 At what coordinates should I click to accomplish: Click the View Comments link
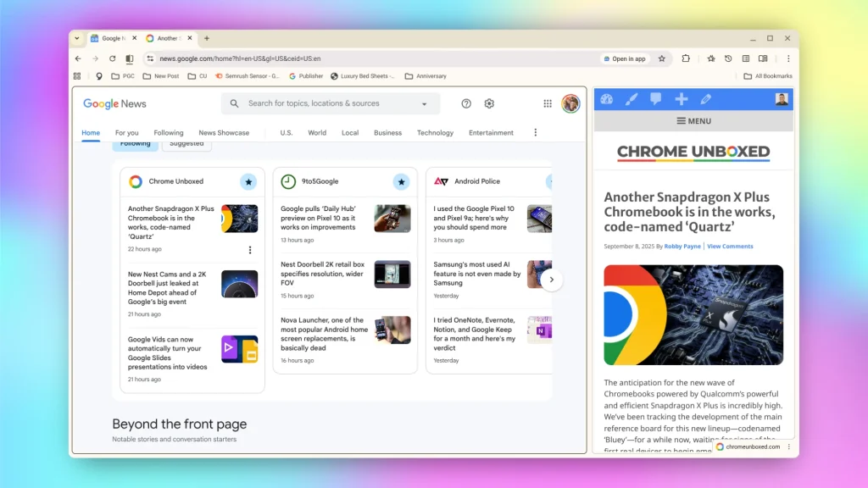coord(730,247)
